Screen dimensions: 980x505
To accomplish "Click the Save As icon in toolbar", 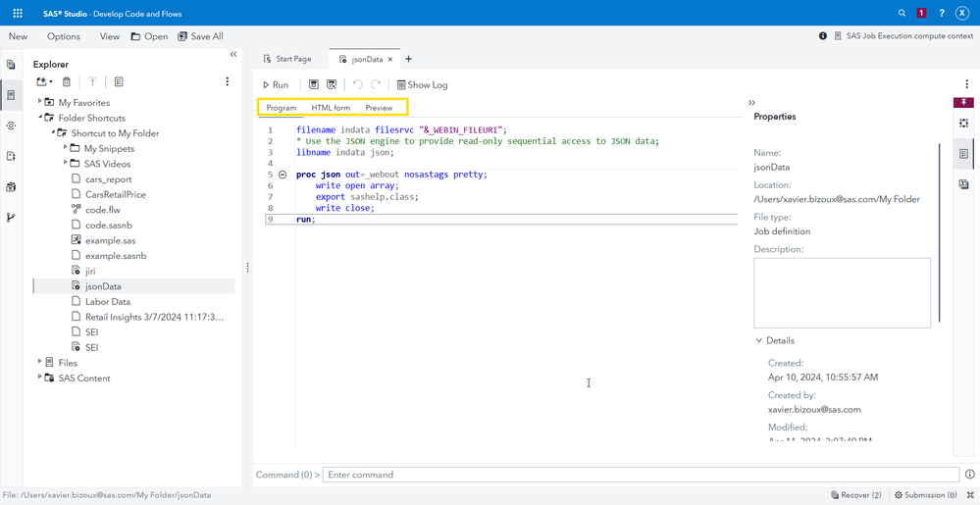I will click(332, 85).
